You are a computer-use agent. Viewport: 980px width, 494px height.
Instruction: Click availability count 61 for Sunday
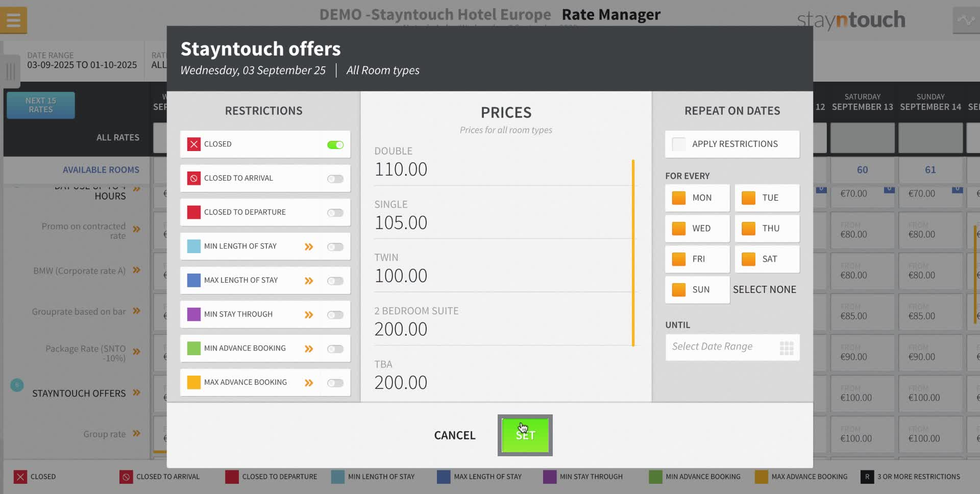point(930,170)
